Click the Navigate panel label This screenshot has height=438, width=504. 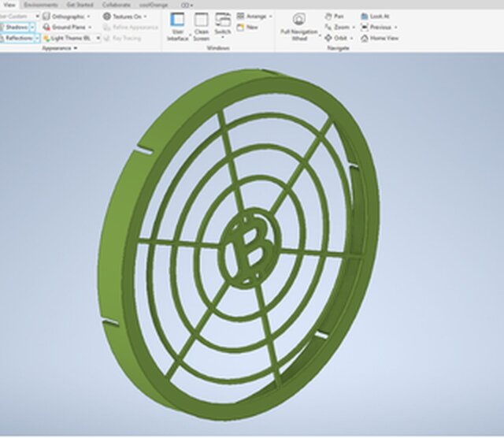[338, 48]
